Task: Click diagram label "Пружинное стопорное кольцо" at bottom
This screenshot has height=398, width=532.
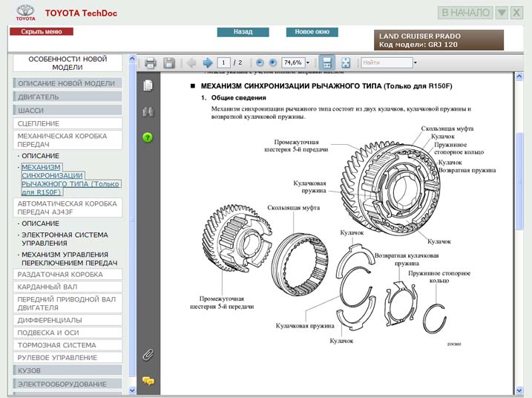Action: 439,277
